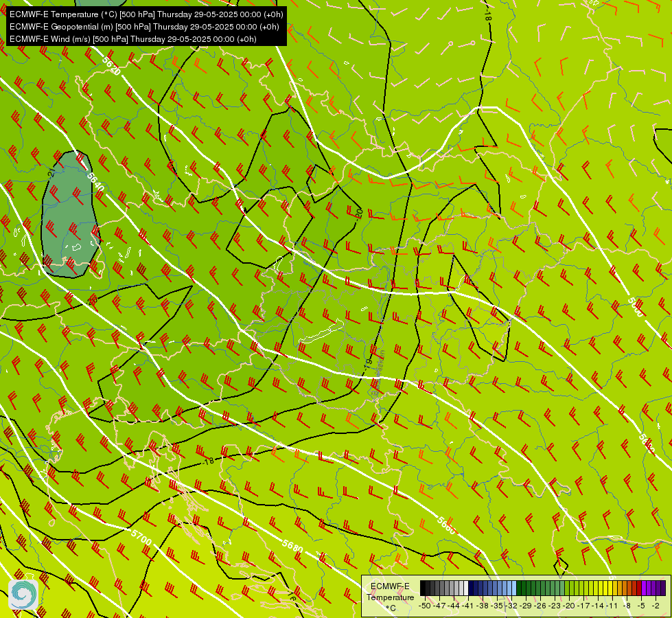The height and width of the screenshot is (618, 672).
Task: Select the ECMWF-E Temperature 500 hPa title line
Action: pos(146,14)
